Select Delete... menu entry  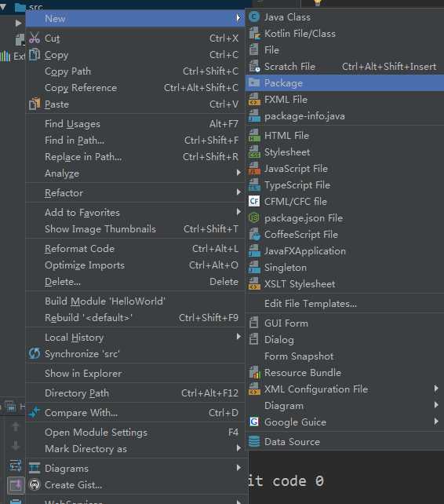(135, 282)
